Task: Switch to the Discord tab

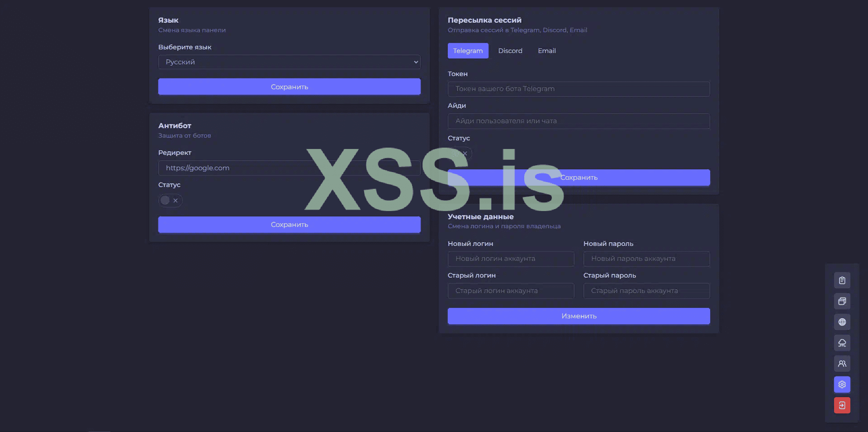Action: tap(510, 51)
